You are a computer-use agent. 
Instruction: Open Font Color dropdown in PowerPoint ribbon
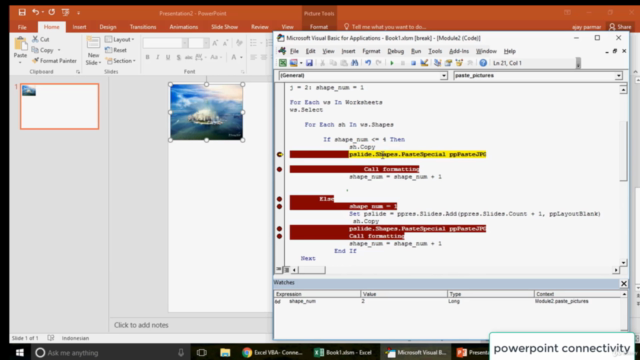tap(242, 57)
